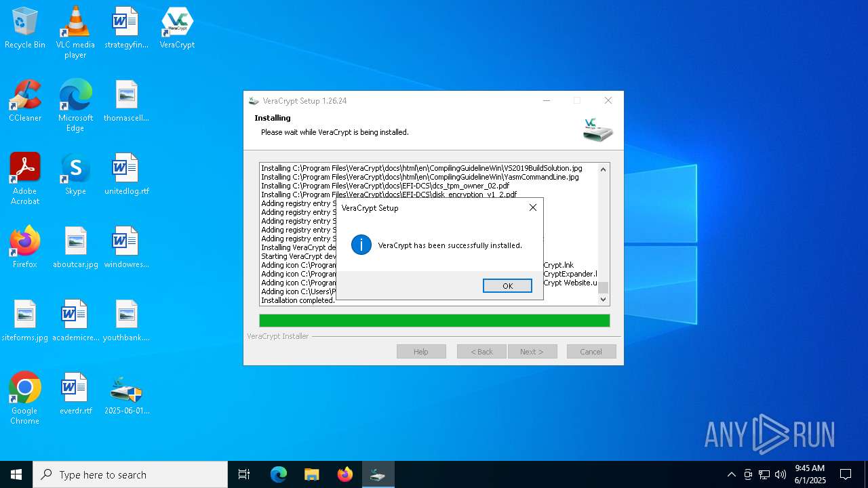This screenshot has width=868, height=488.
Task: Open Task View from the taskbar
Action: click(x=244, y=474)
